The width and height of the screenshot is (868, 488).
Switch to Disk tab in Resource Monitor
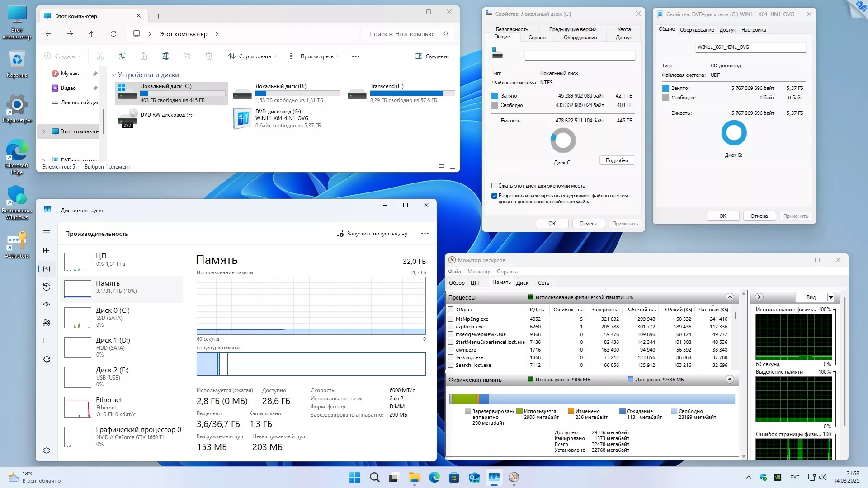(522, 283)
